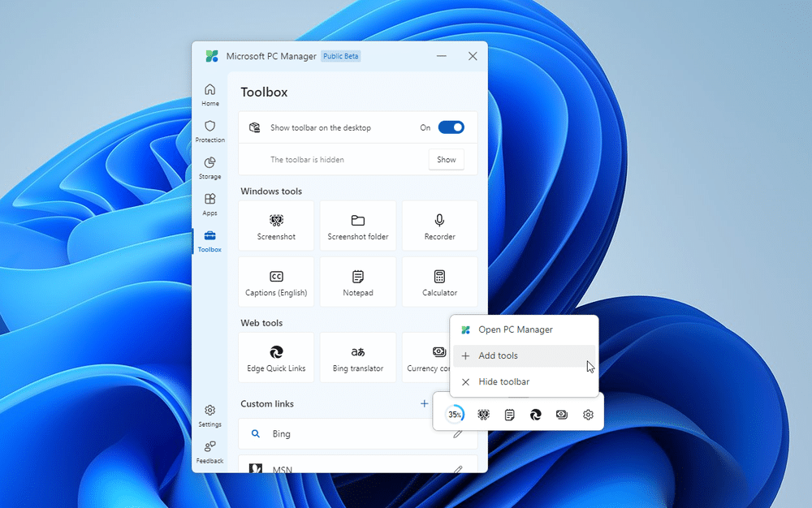The height and width of the screenshot is (508, 812).
Task: Click the Edge icon in floating toolbar
Action: coord(536,415)
